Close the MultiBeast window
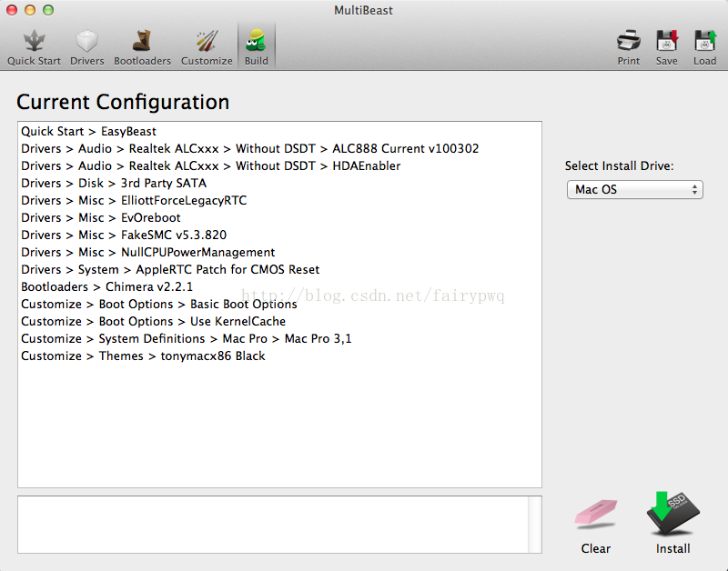728x571 pixels. (12, 10)
